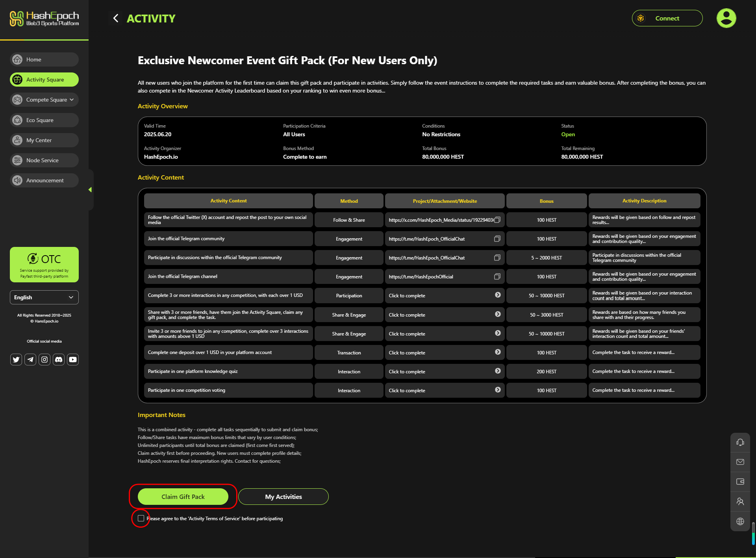Click arrow icon in the Participation row
The image size is (756, 558).
498,295
